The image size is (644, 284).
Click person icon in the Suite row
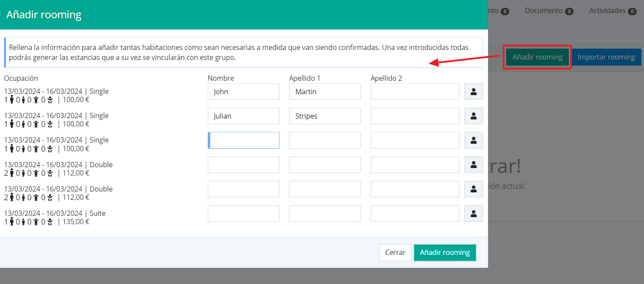473,213
